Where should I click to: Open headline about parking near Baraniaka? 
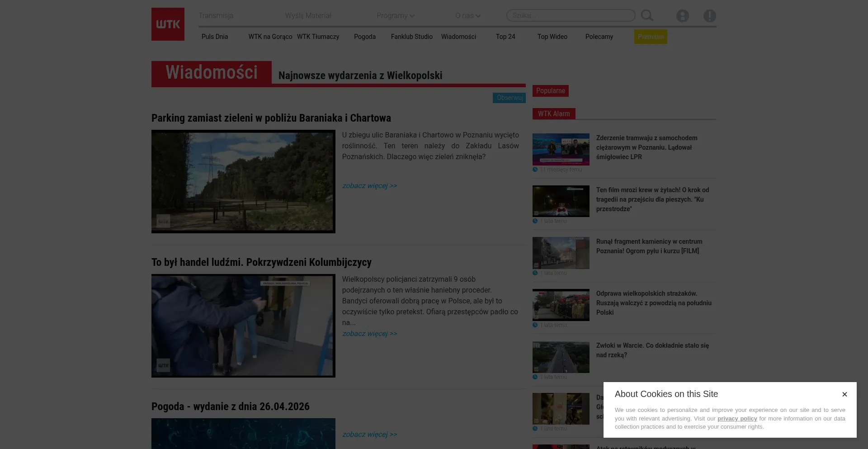271,118
